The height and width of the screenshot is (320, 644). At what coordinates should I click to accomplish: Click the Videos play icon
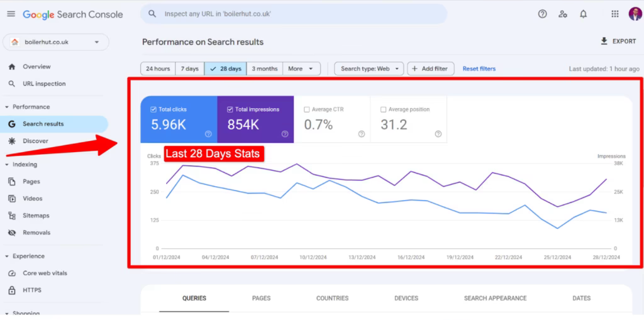pos(12,199)
